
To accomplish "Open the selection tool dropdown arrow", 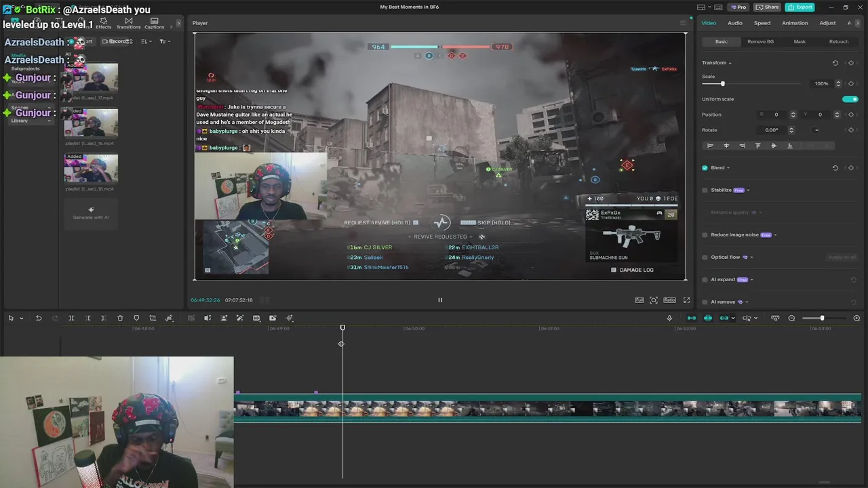I will tap(21, 319).
